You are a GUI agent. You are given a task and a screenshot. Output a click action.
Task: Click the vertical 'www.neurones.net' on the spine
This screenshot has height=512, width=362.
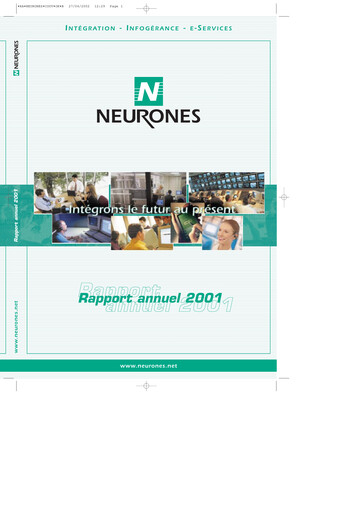(x=16, y=327)
